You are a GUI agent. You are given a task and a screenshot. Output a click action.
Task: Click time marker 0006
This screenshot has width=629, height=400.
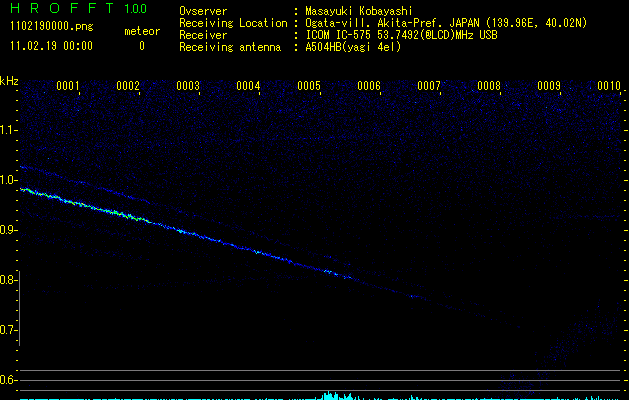[369, 86]
